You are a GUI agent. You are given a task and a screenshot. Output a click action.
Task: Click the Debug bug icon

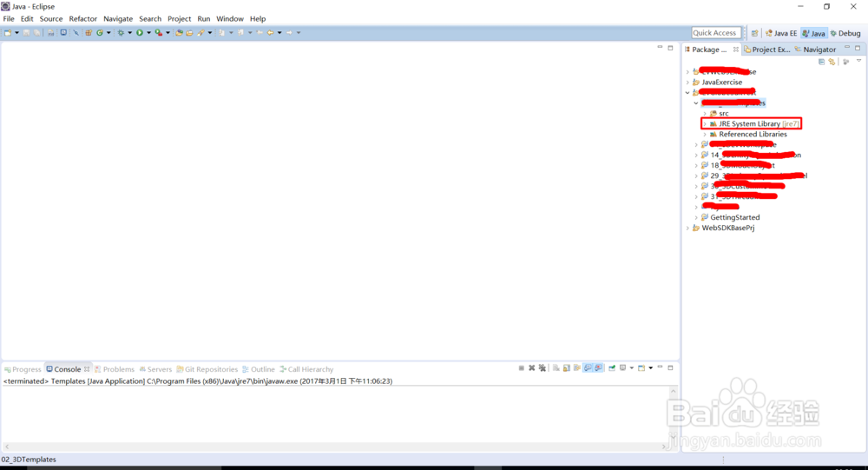(121, 33)
